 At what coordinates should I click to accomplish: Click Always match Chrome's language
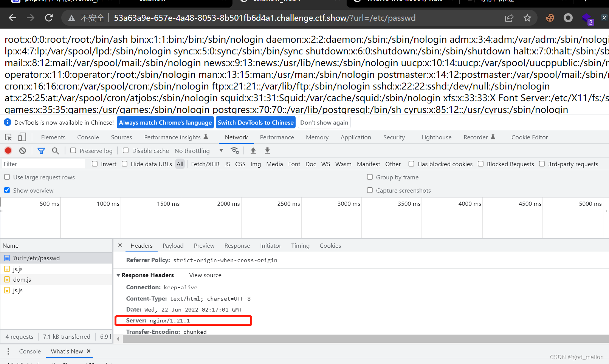pos(165,123)
